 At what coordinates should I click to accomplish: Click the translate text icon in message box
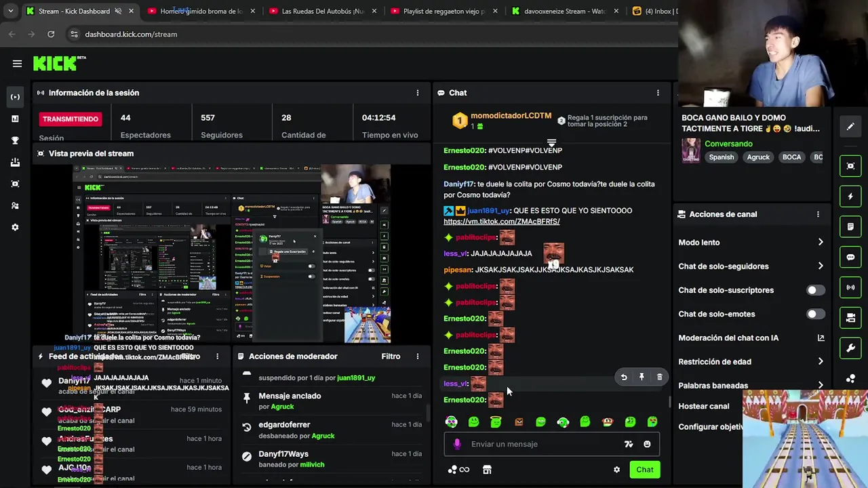629,444
